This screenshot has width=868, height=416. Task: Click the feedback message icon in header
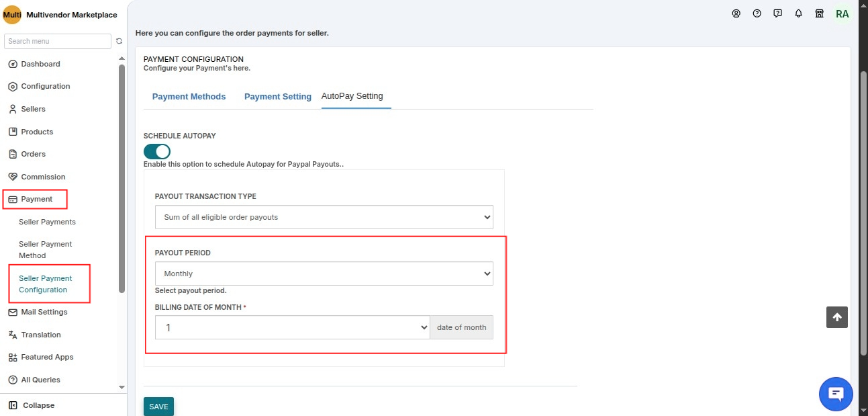click(777, 13)
